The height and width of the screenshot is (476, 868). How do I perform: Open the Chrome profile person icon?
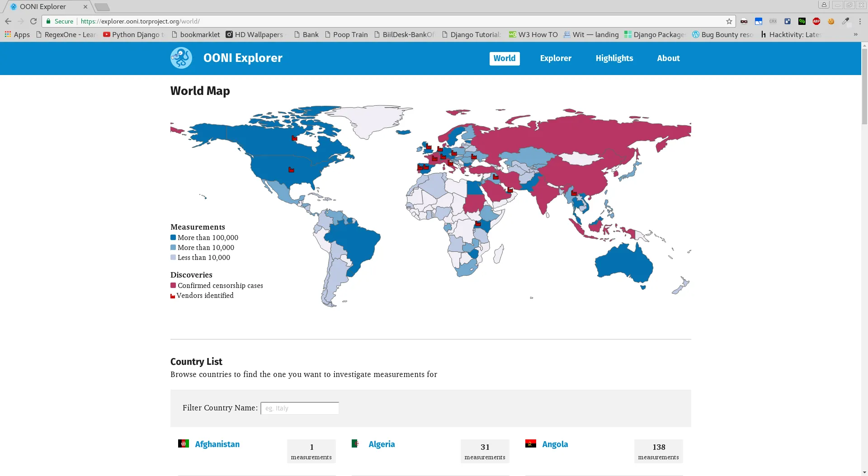824,5
